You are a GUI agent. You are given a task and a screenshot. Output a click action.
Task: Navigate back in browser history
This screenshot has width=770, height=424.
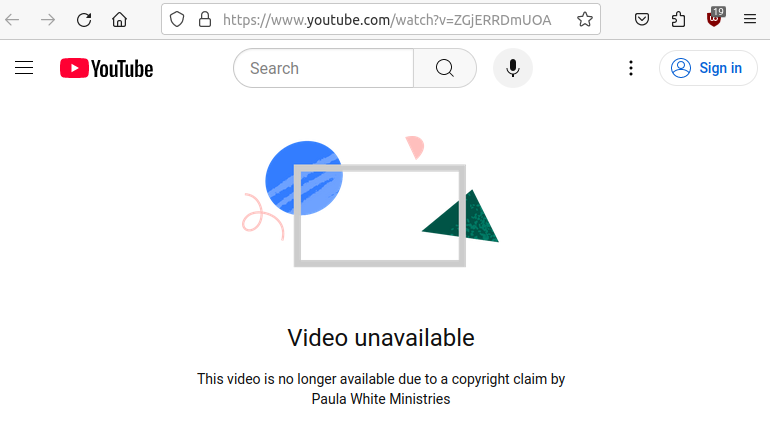(12, 20)
